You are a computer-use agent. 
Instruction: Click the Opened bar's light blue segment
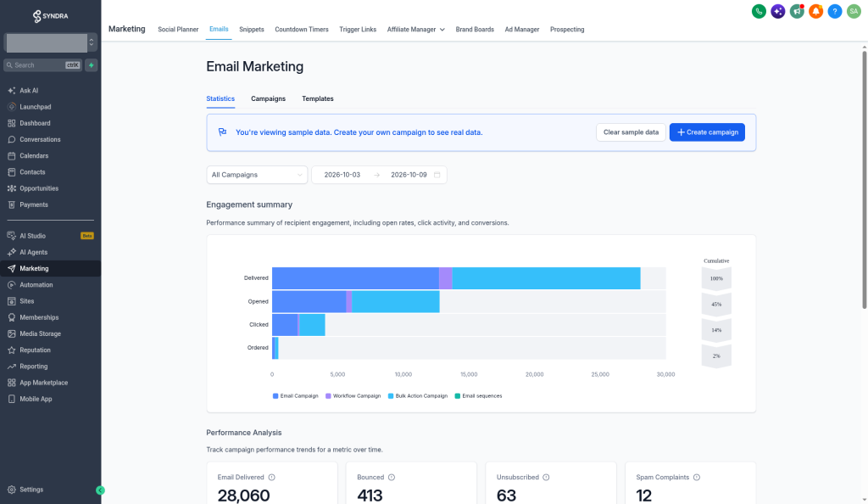(x=396, y=302)
